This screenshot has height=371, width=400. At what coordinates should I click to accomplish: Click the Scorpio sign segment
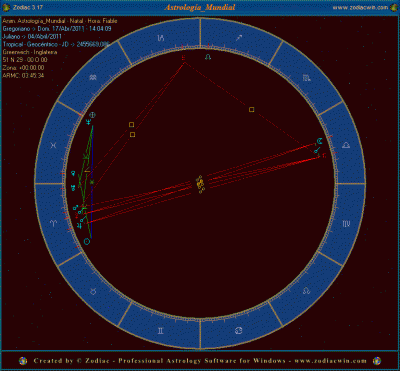[x=307, y=78]
